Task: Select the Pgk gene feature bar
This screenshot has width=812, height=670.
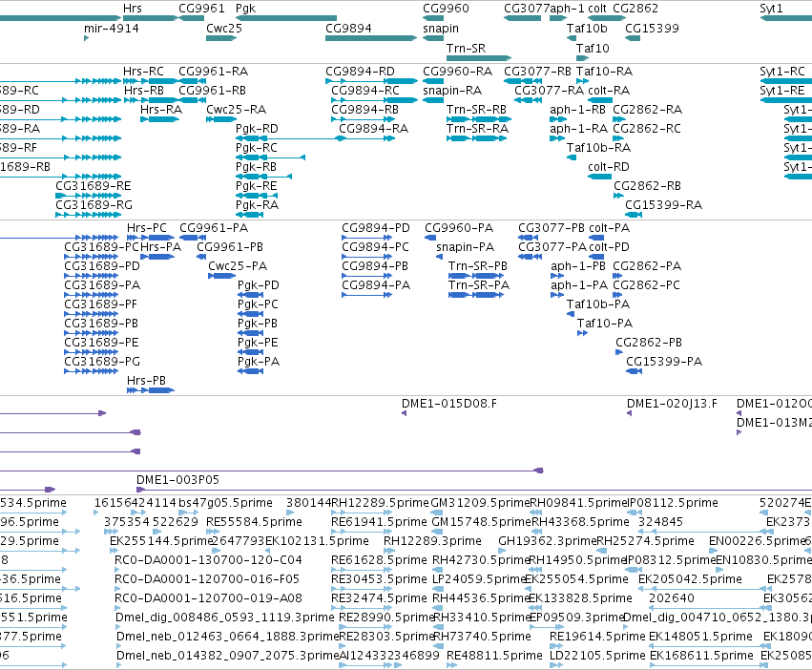Action: [286, 18]
